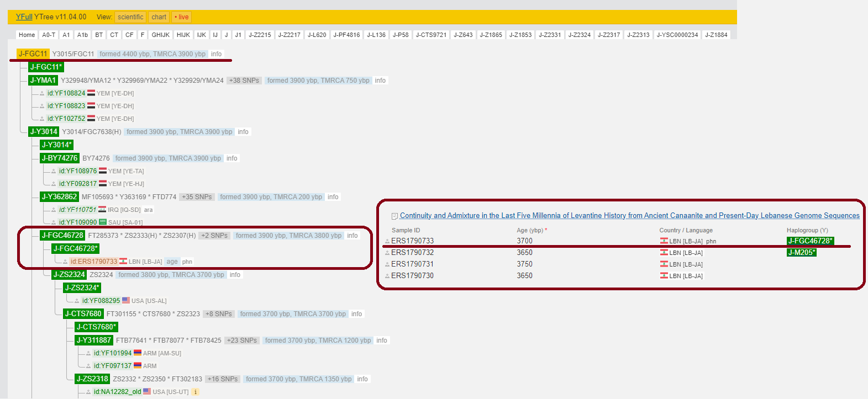Click Saudi flag beside id:YF109090

click(103, 222)
